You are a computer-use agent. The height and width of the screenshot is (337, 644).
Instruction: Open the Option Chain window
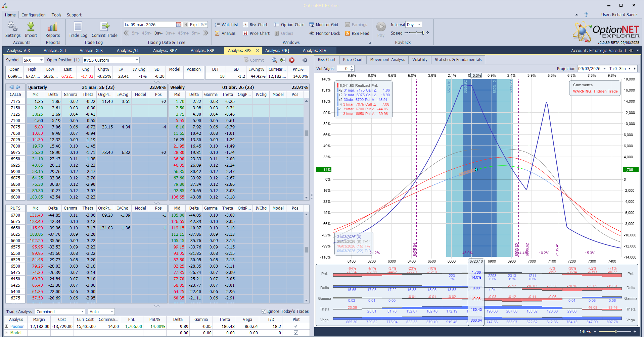tap(289, 25)
